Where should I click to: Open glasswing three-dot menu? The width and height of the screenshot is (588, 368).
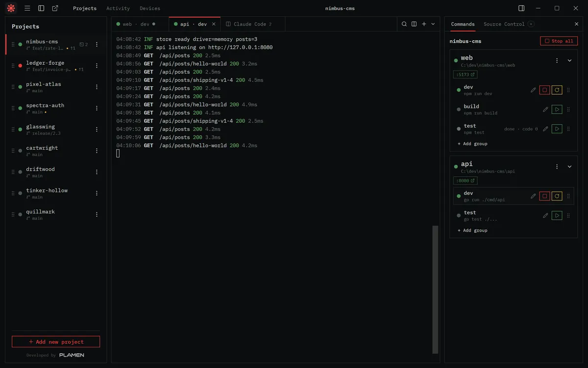click(97, 130)
